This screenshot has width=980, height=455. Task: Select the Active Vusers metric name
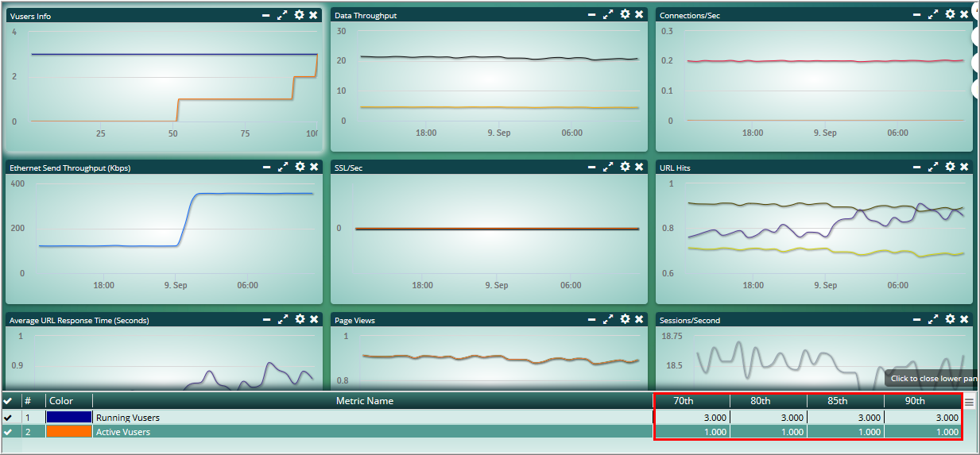pyautogui.click(x=123, y=432)
